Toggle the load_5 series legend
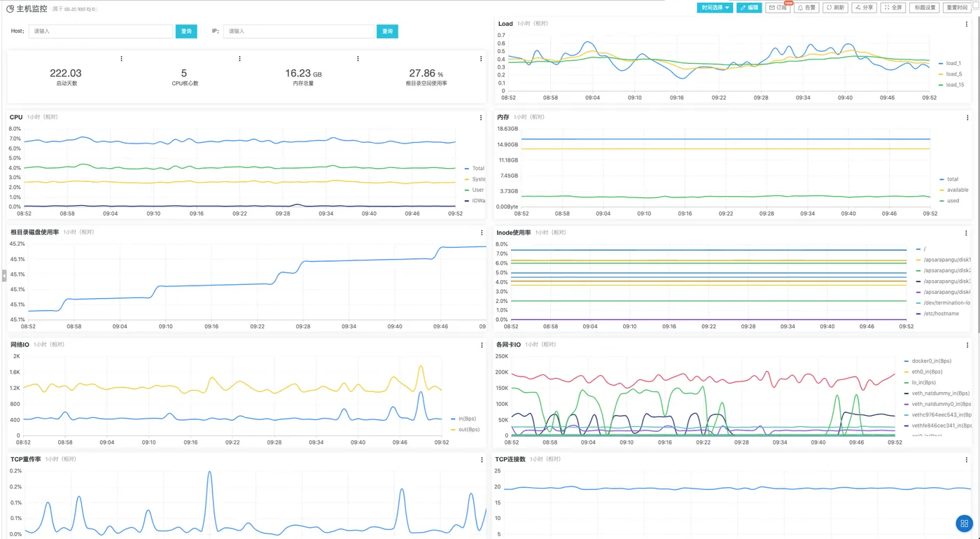Viewport: 980px width, 539px height. (950, 73)
